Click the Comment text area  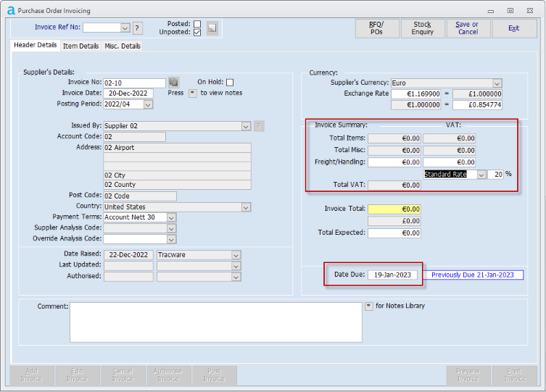tap(216, 322)
